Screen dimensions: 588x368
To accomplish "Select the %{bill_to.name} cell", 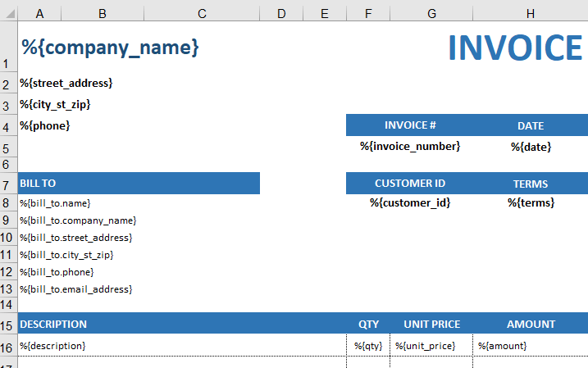I will (x=55, y=203).
